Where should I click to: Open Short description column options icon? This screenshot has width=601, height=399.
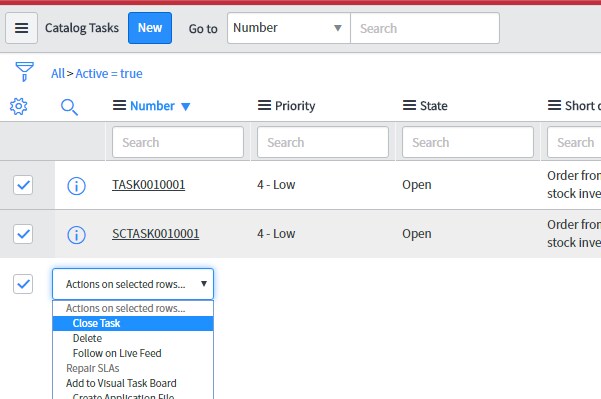pyautogui.click(x=554, y=105)
